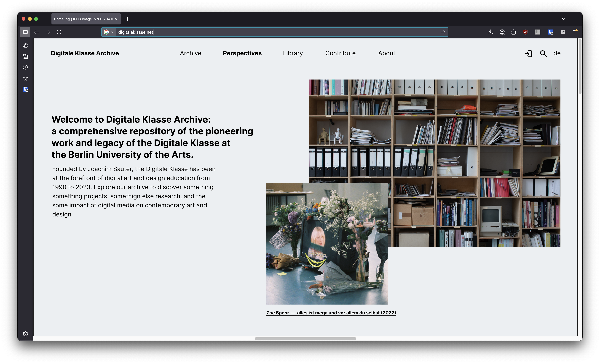Image resolution: width=600 pixels, height=364 pixels.
Task: Open the browser application hamburger menu
Action: (x=575, y=32)
